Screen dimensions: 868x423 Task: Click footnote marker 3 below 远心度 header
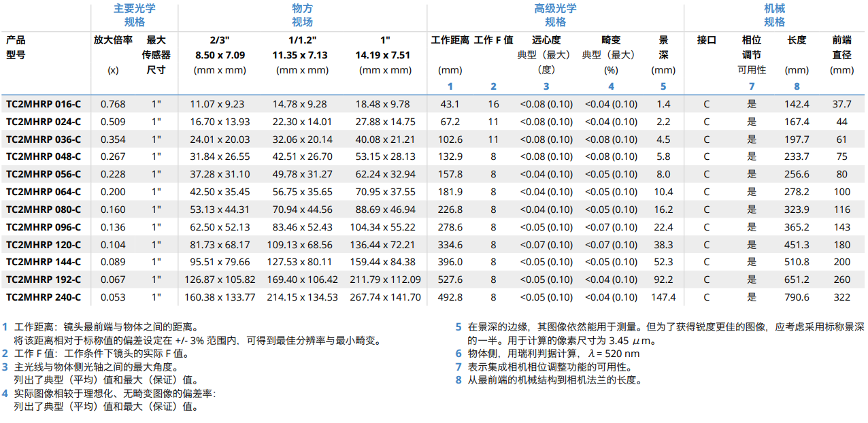pos(546,86)
